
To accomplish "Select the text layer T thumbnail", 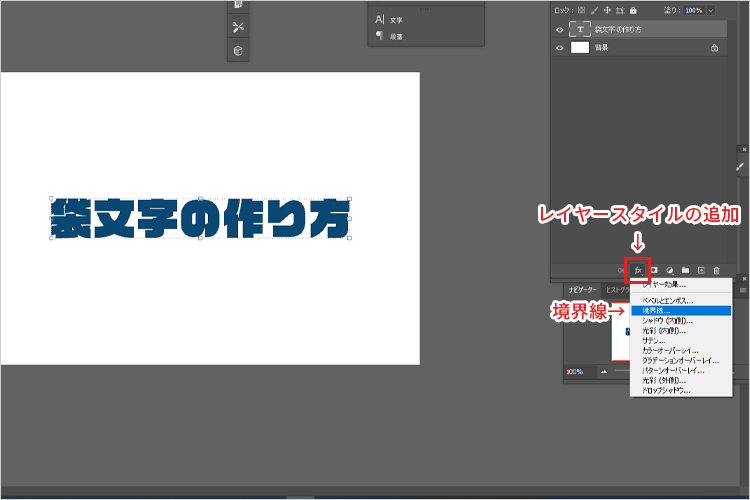I will click(x=580, y=29).
